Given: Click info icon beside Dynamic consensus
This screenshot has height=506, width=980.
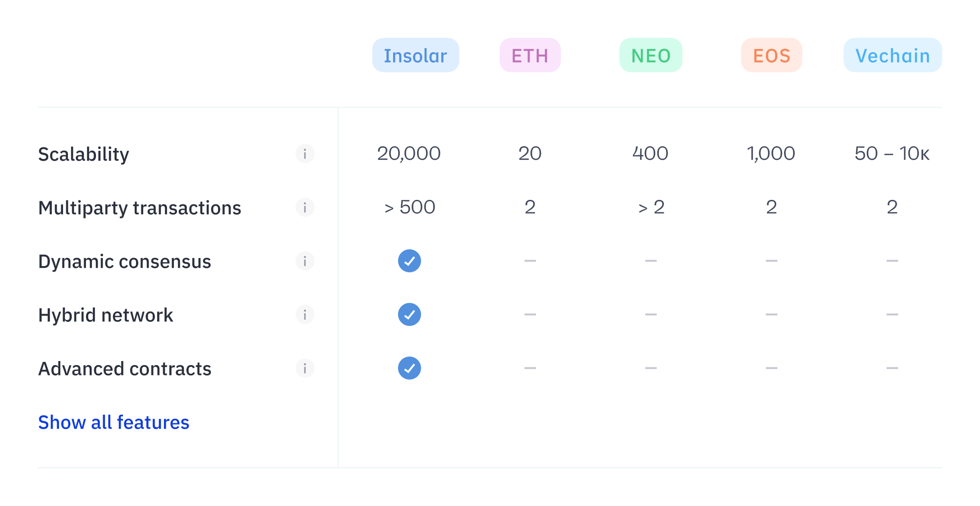Looking at the screenshot, I should pyautogui.click(x=305, y=261).
